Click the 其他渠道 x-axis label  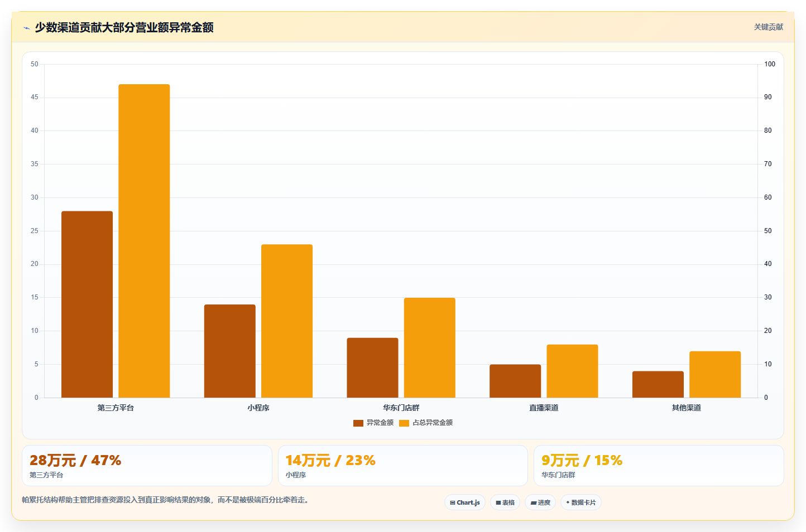pyautogui.click(x=687, y=408)
